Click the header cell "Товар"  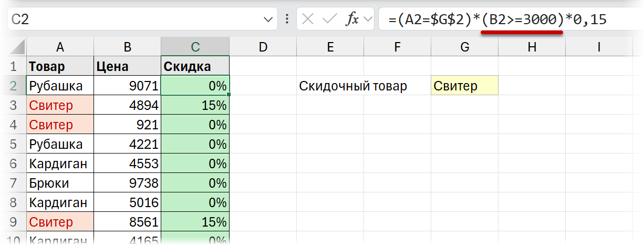tap(60, 66)
